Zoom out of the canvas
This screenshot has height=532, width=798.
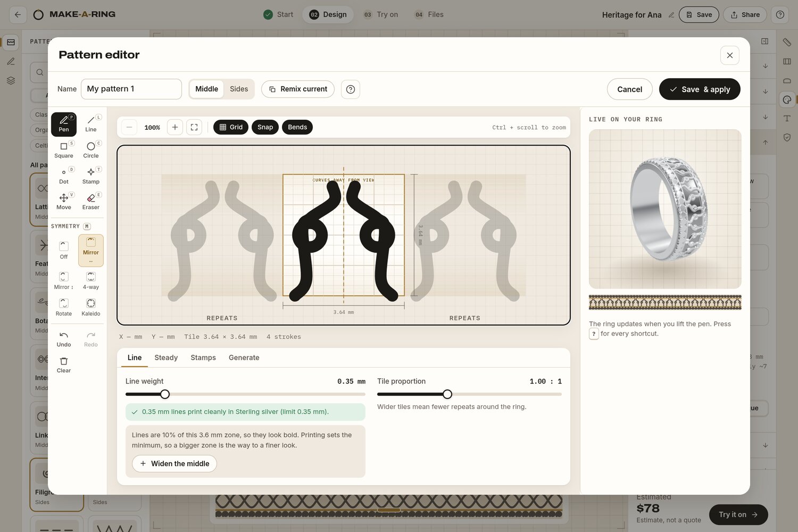129,127
